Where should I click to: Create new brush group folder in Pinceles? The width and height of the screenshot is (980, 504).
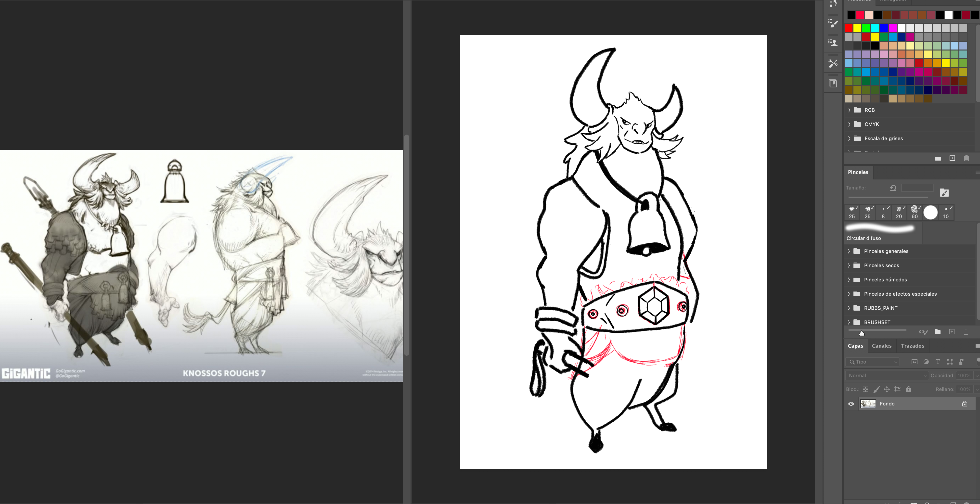[x=937, y=332]
